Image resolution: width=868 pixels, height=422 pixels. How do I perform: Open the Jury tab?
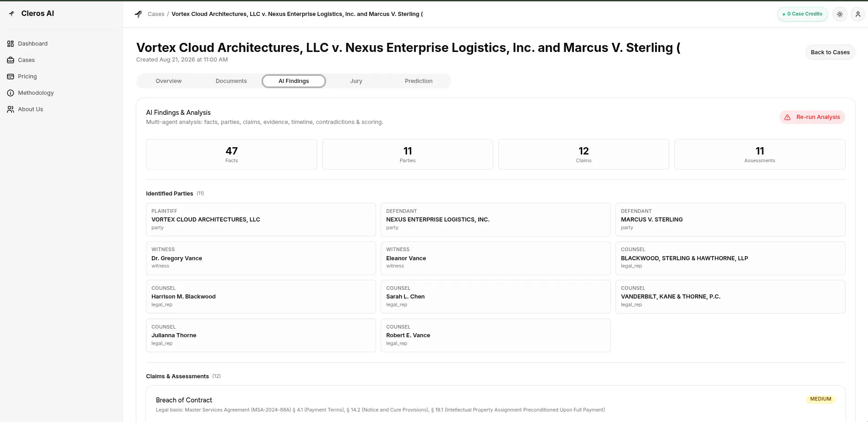356,81
